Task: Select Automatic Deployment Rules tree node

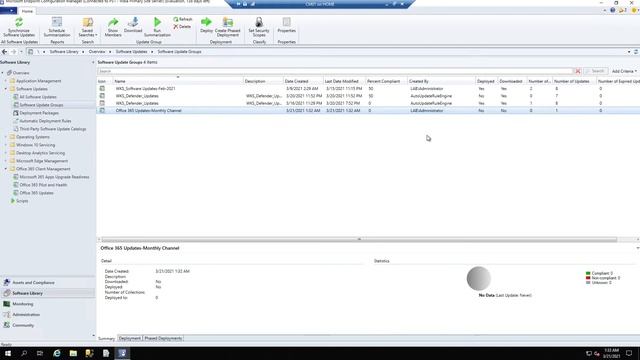Action: 45,121
